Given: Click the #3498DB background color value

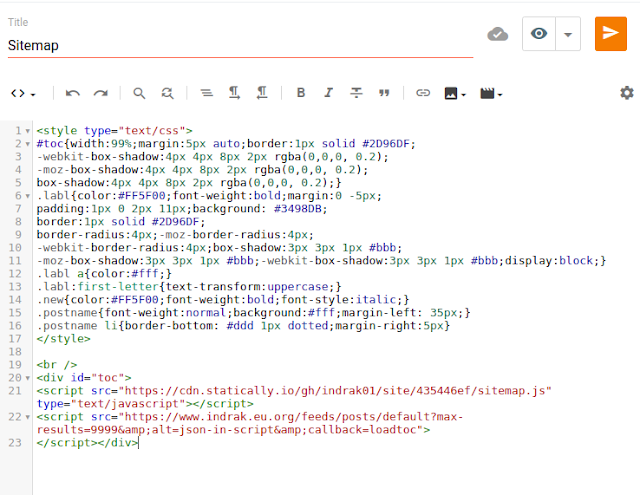Looking at the screenshot, I should coord(300,209).
